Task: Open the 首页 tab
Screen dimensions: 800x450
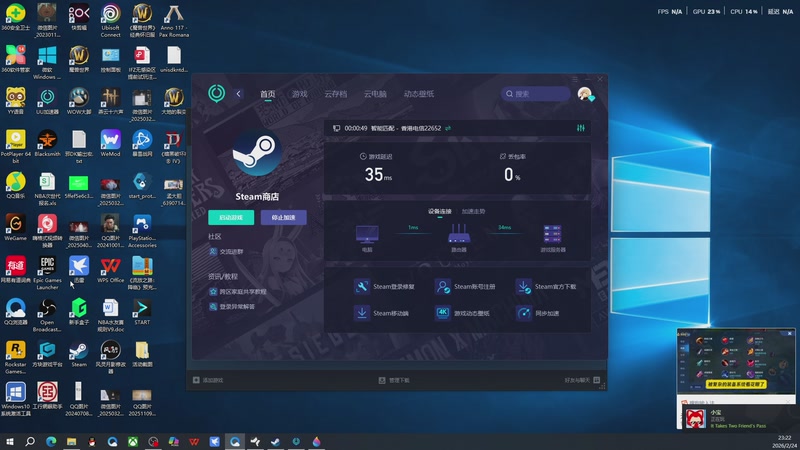Action: (267, 94)
